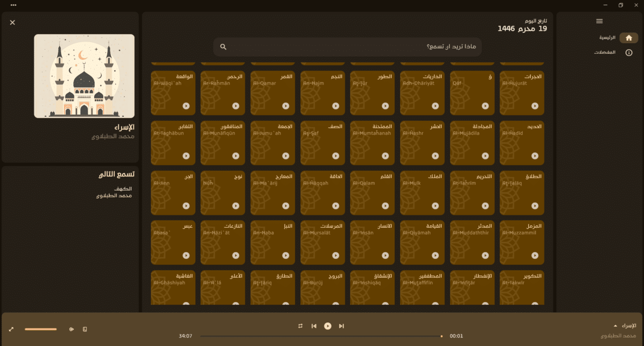Play surah Al-Ḥadīd
644x346 pixels.
click(x=535, y=156)
